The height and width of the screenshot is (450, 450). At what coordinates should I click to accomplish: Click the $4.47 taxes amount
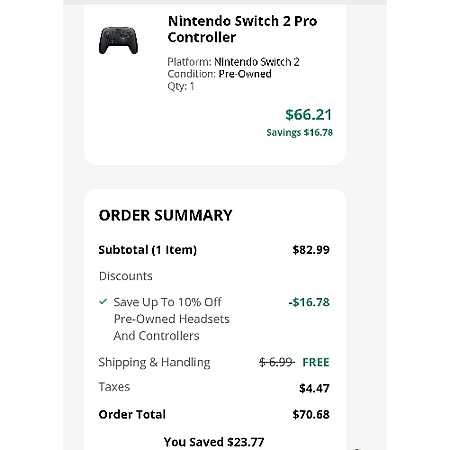point(314,388)
